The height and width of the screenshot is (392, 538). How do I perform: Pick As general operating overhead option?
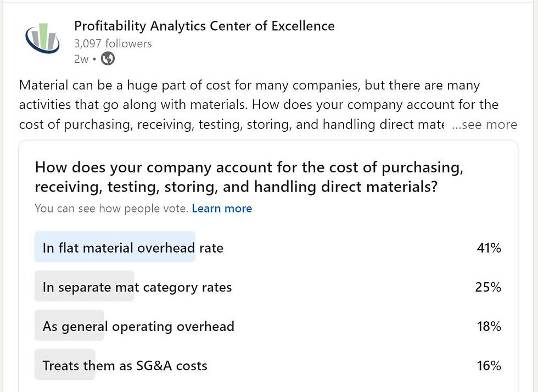(138, 327)
